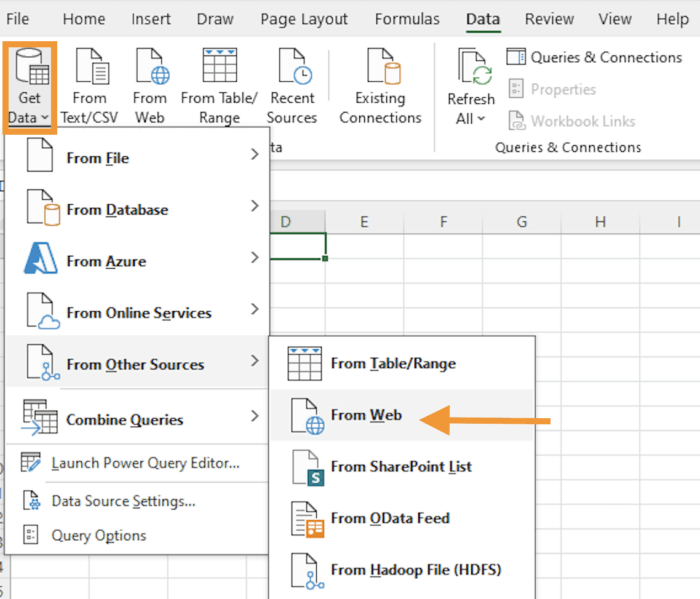Select From Other Sources menu entry

pos(138,362)
